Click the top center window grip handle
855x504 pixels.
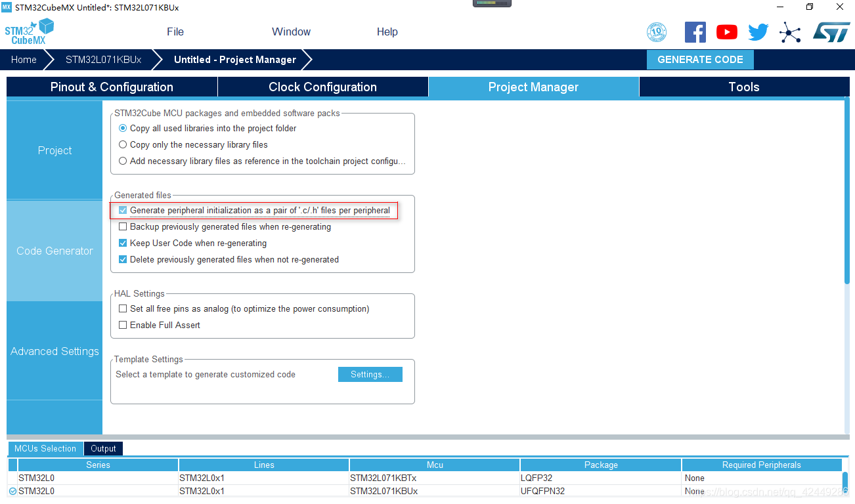click(492, 3)
